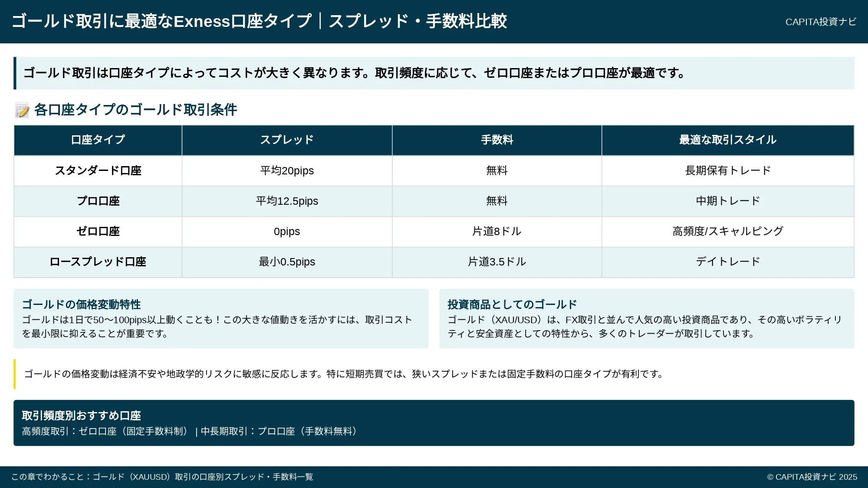Screen dimensions: 868x488
Task: Click the 長期保有トレード cell
Action: pyautogui.click(x=728, y=171)
